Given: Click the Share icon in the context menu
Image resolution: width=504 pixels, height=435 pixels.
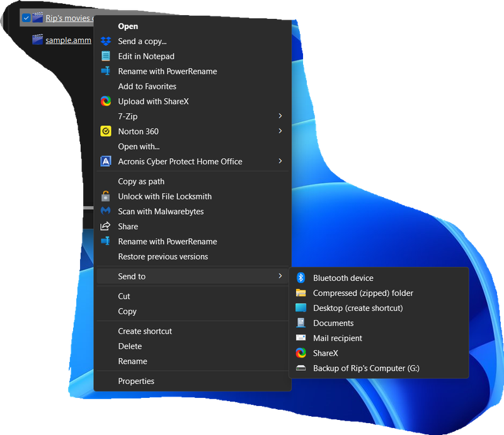Looking at the screenshot, I should click(x=106, y=227).
